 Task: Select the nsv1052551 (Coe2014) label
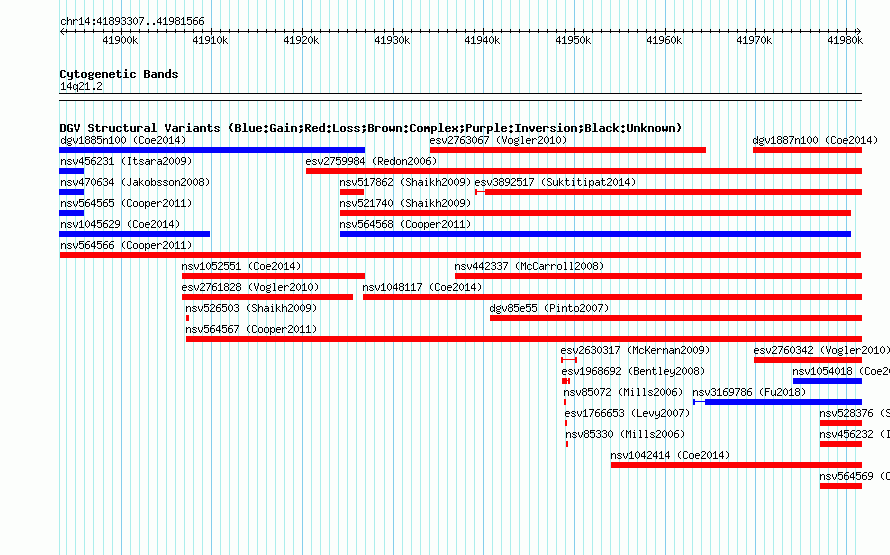(x=241, y=266)
